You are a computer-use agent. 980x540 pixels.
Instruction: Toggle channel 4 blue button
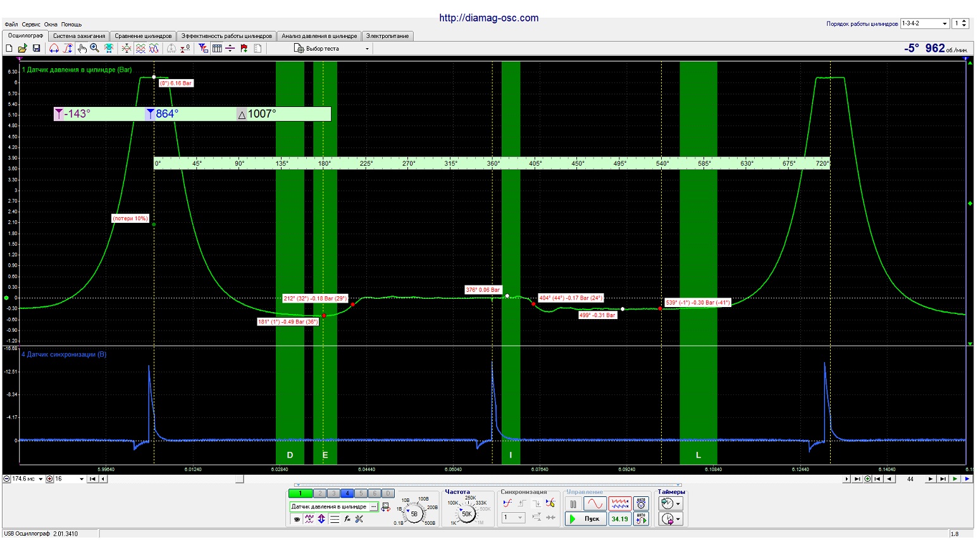(349, 493)
